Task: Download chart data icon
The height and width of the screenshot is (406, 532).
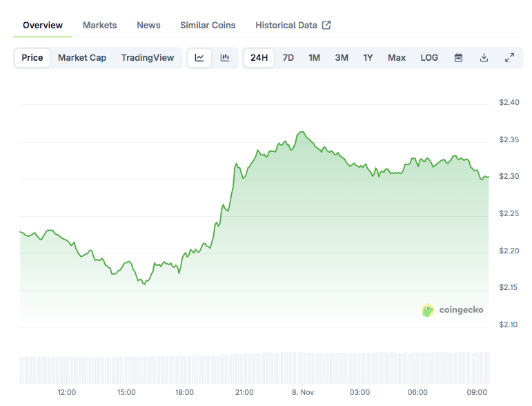Action: click(484, 58)
